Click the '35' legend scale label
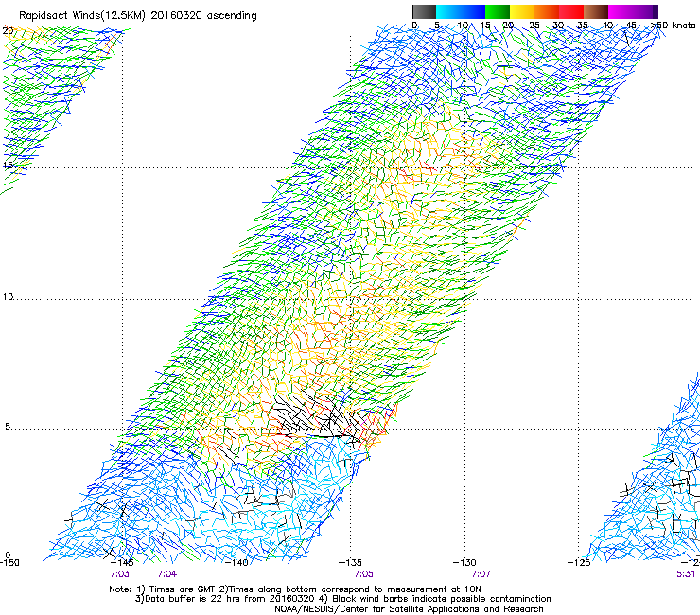The height and width of the screenshot is (615, 700). coord(583,26)
